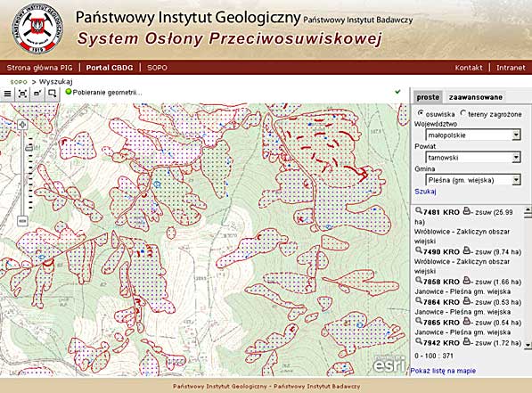Click the zoom-out button below the zoom slider
This screenshot has height=393, width=532.
click(x=23, y=221)
